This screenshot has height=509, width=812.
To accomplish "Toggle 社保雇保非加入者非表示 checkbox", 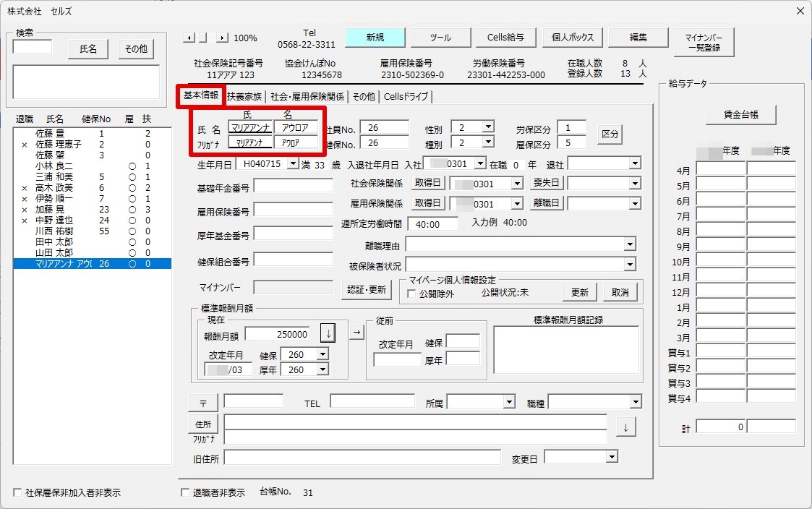I will (17, 492).
